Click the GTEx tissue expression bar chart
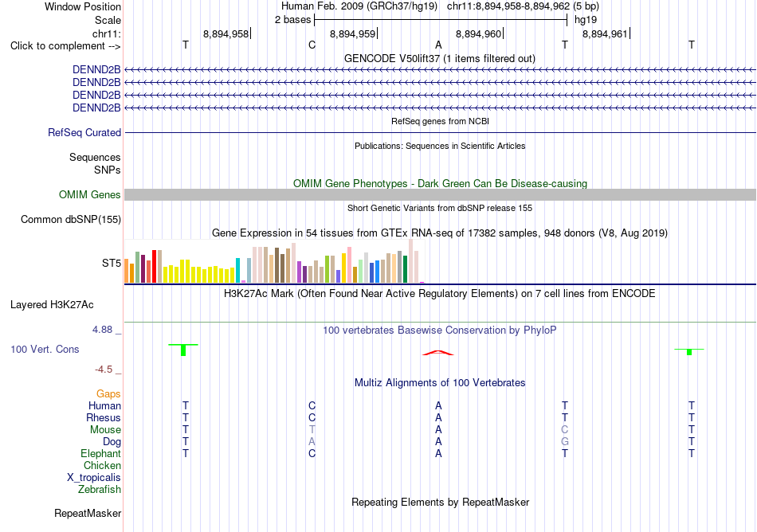 [274, 261]
